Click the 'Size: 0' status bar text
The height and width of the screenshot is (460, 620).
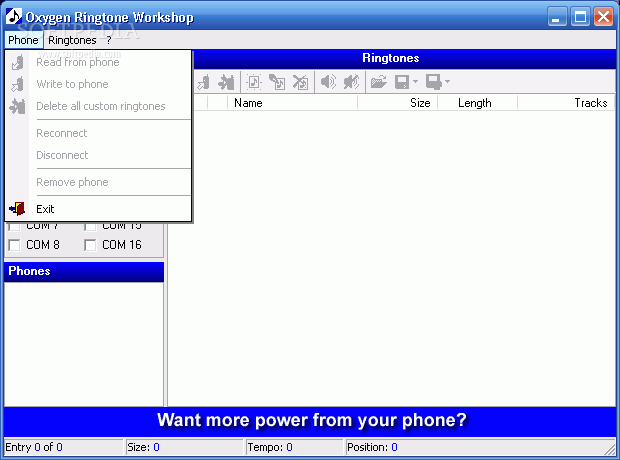(143, 447)
